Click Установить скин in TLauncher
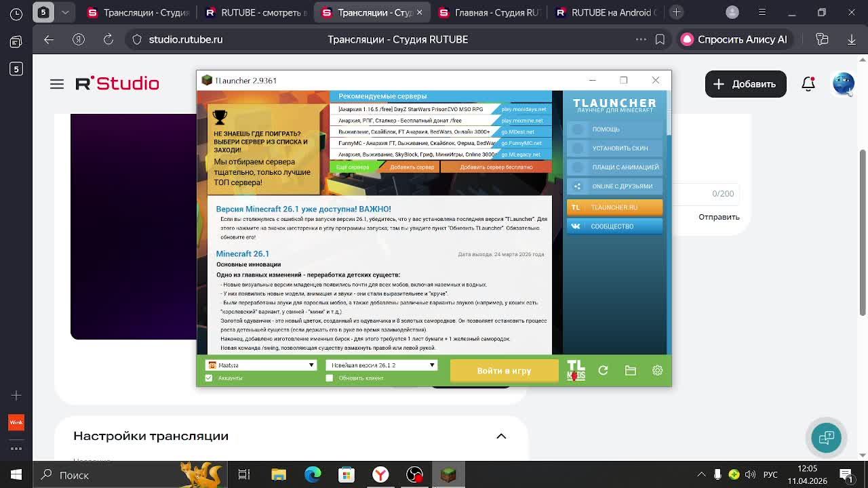Screen dimensions: 868x488 (x=614, y=148)
